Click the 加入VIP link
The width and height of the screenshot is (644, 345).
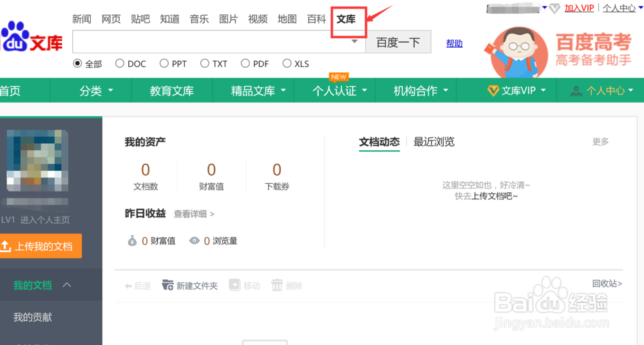point(579,8)
